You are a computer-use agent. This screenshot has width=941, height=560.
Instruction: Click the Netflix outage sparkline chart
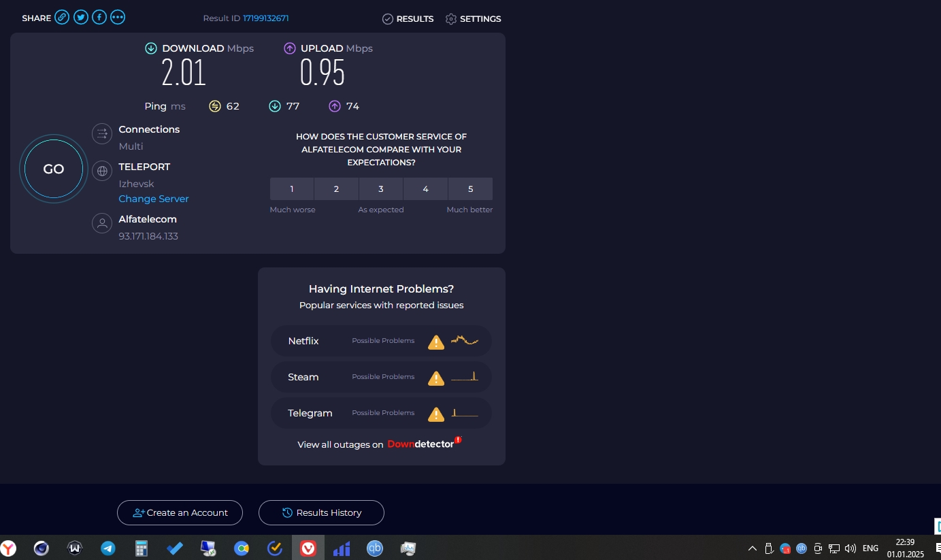tap(465, 340)
